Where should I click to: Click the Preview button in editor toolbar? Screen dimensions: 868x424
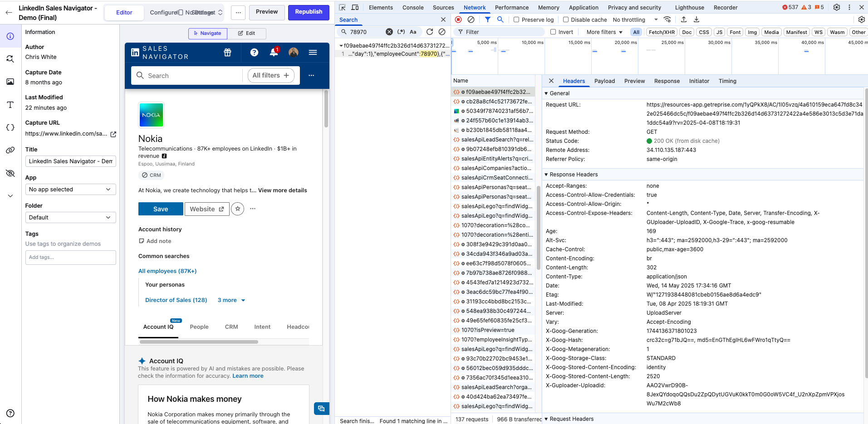click(267, 12)
